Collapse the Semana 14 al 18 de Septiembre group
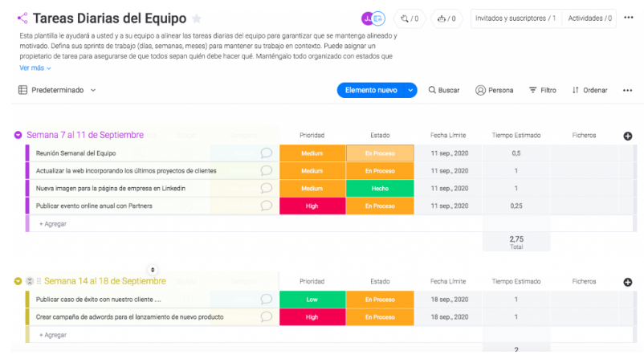 18,281
